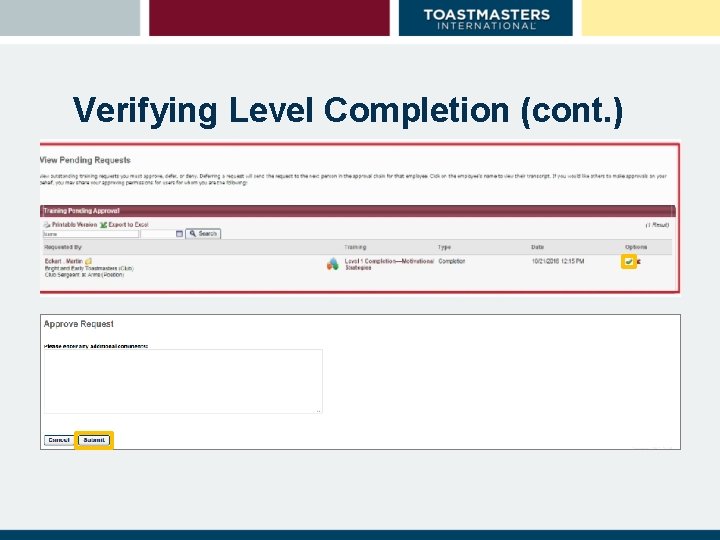Viewport: 720px width, 540px height.
Task: Open Eckert, Martin's transcript link
Action: (64, 261)
